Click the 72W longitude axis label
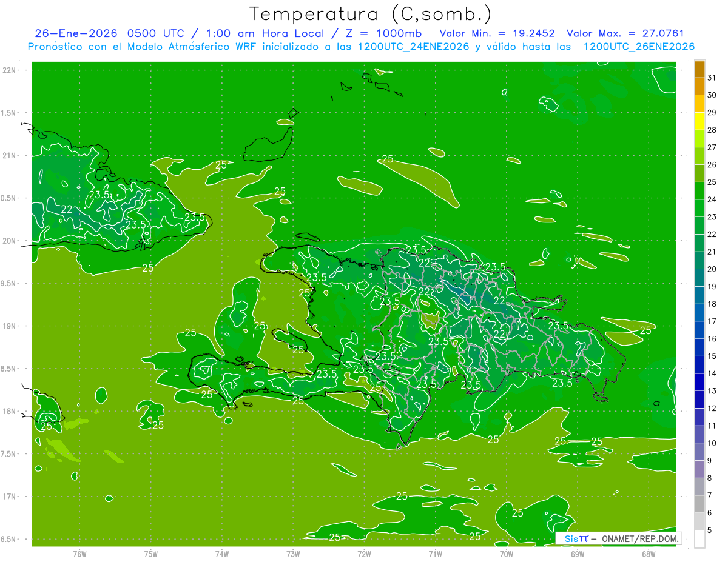The image size is (728, 562). [364, 554]
